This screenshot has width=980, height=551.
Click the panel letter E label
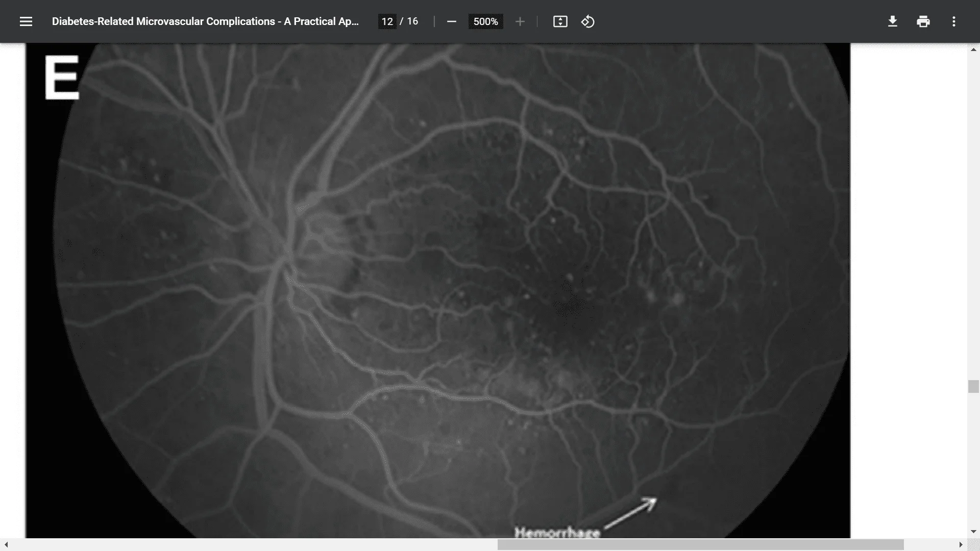tap(62, 77)
